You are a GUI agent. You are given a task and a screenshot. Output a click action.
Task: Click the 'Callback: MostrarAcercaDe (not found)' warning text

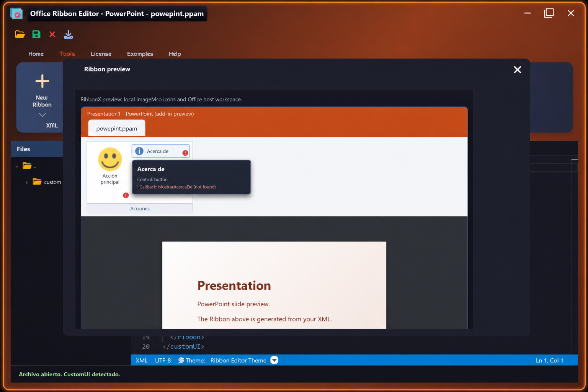pos(176,187)
